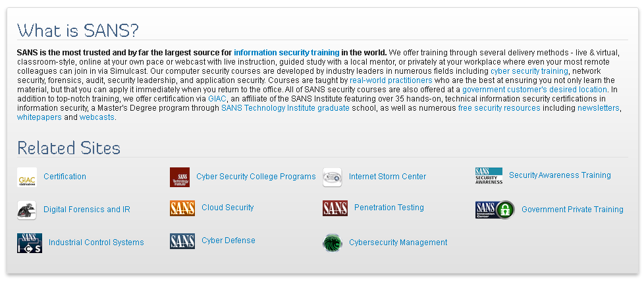The image size is (644, 286).
Task: Click the SANS Security Awareness logo
Action: pyautogui.click(x=489, y=176)
